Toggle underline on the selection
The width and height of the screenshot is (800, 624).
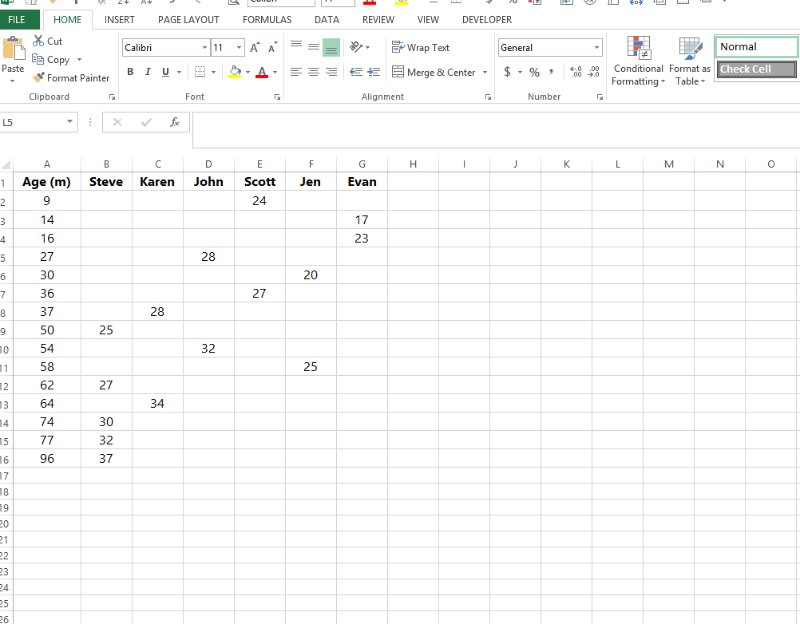click(163, 72)
